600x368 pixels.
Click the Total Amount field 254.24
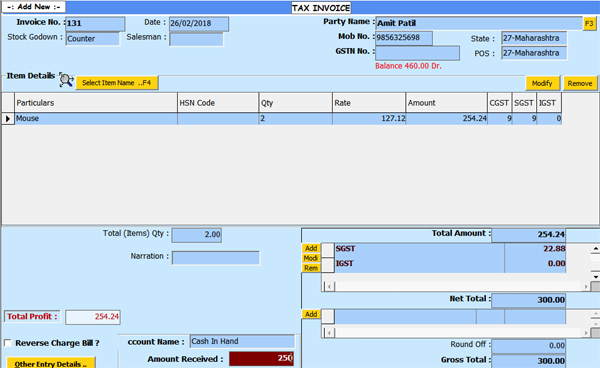528,234
